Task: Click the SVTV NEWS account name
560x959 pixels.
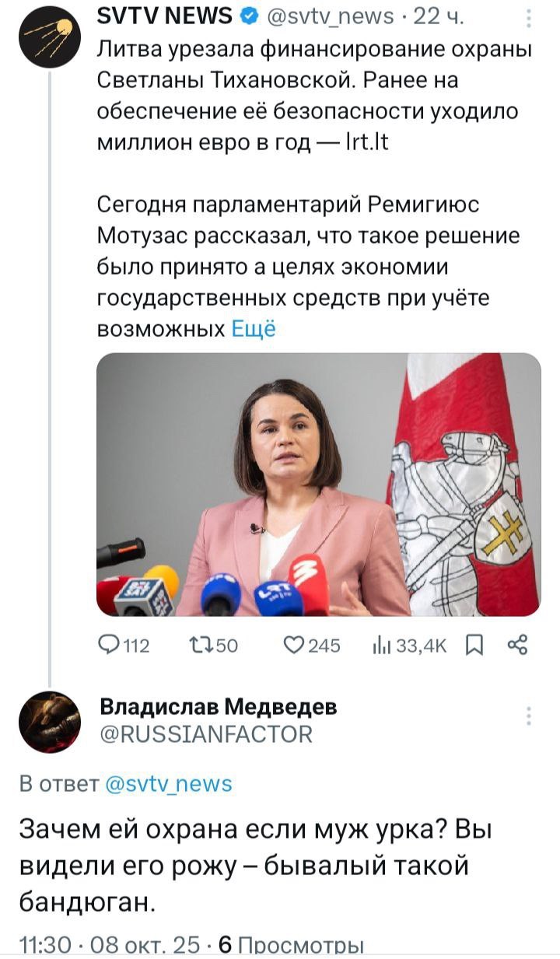Action: click(165, 16)
